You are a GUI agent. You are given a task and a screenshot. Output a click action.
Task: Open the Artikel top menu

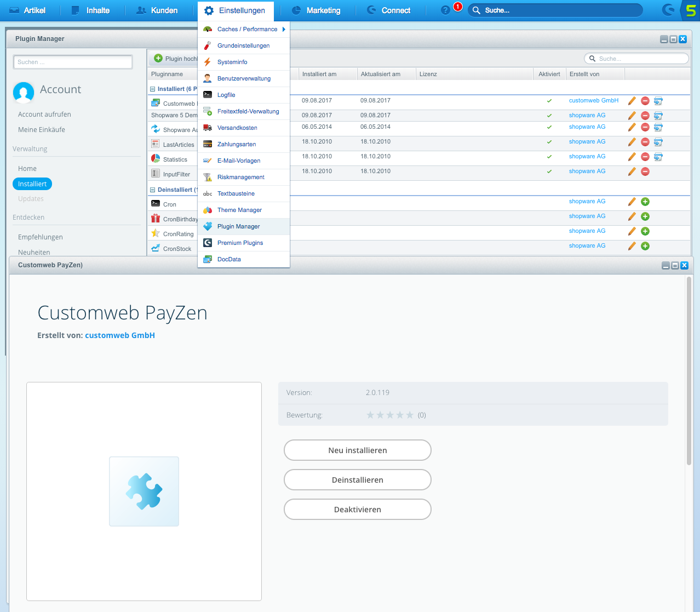(27, 10)
